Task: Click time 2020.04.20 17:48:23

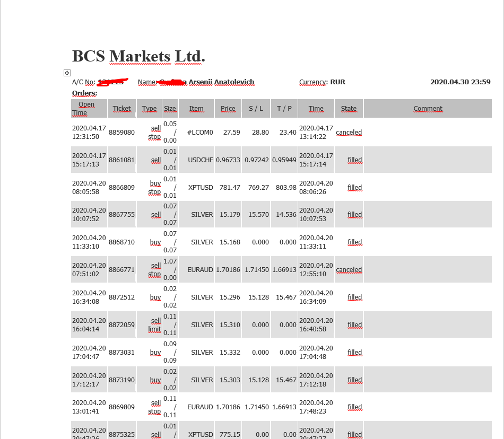Action: pos(316,407)
